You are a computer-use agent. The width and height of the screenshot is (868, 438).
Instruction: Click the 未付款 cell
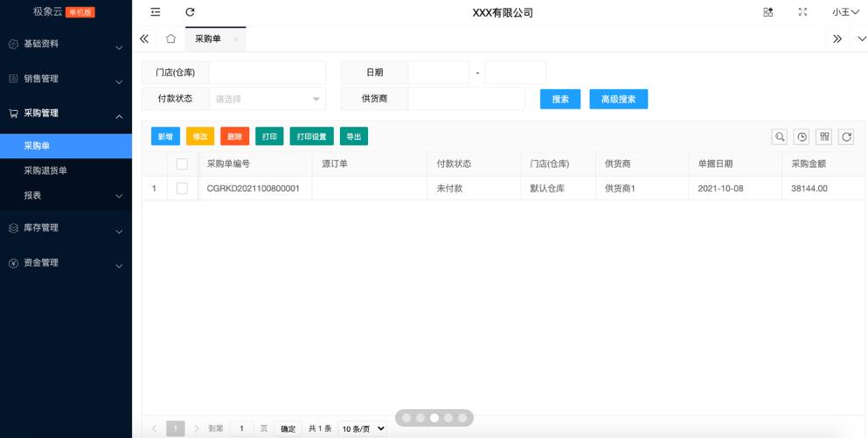click(x=474, y=188)
